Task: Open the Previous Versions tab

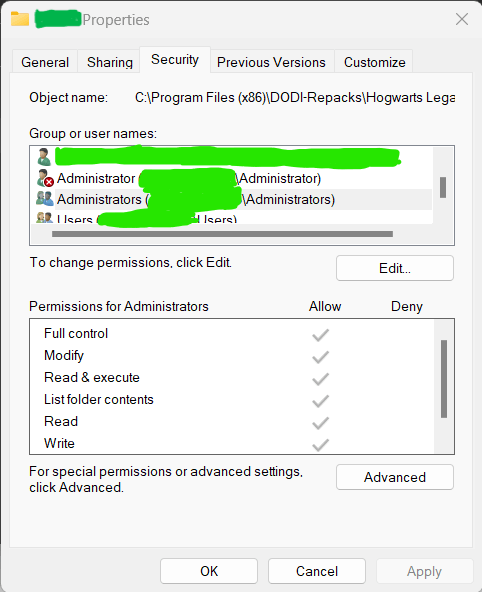Action: tap(271, 62)
